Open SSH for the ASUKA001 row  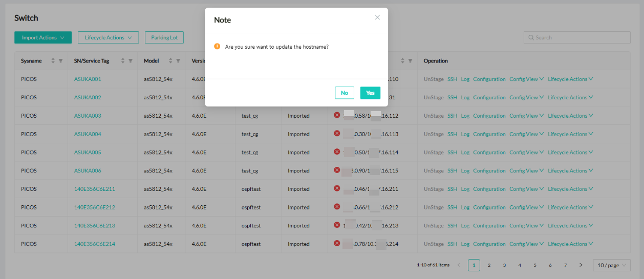[x=452, y=79]
